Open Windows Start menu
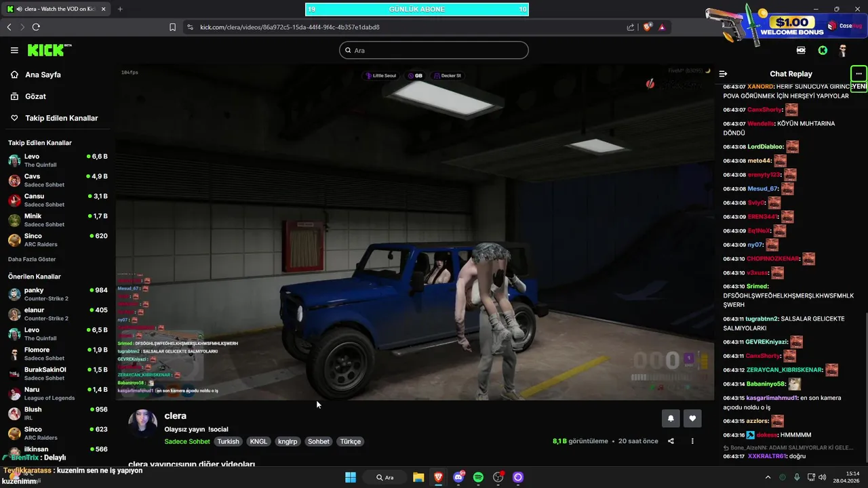Screen dimensions: 868x488 click(x=351, y=477)
